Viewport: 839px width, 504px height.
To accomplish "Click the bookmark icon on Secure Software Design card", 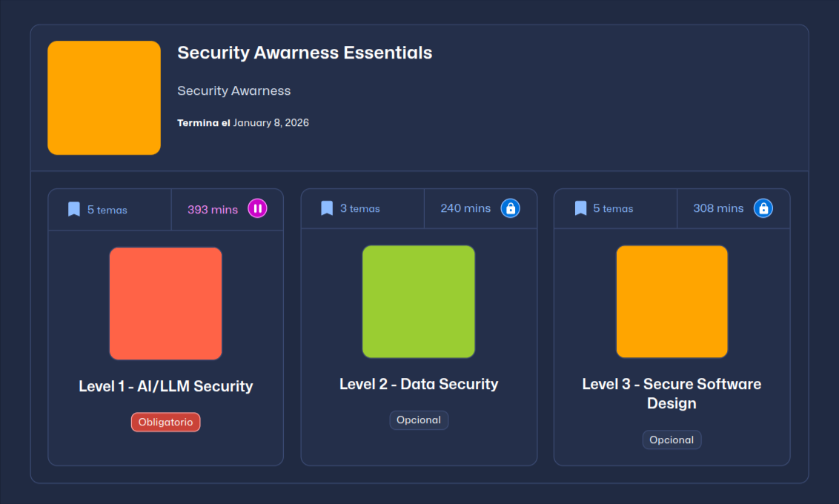I will 580,208.
